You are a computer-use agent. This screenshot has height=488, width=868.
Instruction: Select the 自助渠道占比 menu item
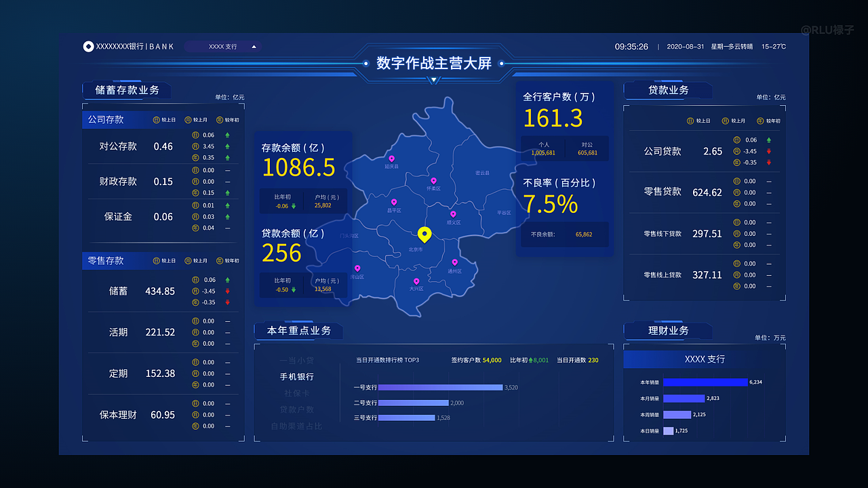click(296, 426)
